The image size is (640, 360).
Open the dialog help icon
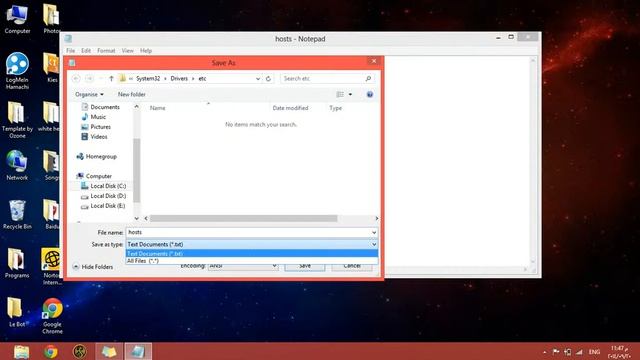coord(370,94)
